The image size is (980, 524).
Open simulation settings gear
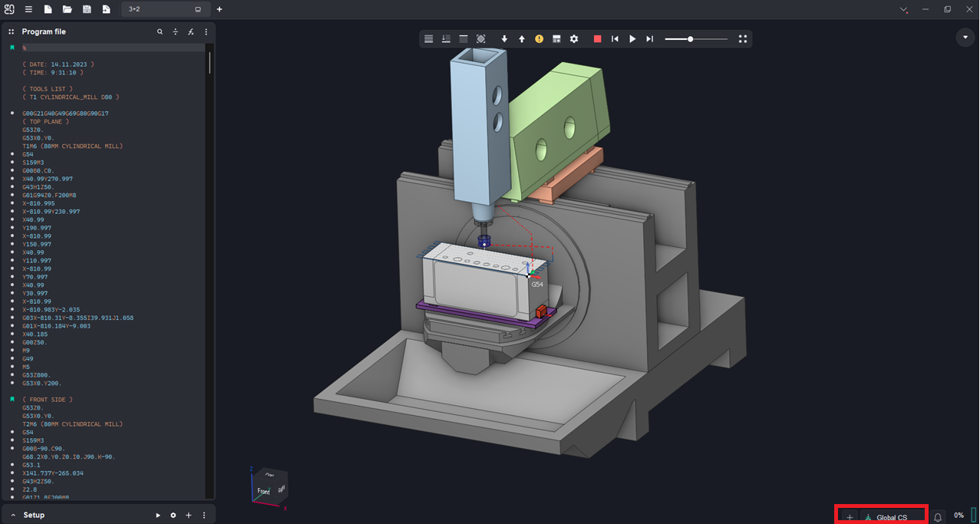coord(574,39)
